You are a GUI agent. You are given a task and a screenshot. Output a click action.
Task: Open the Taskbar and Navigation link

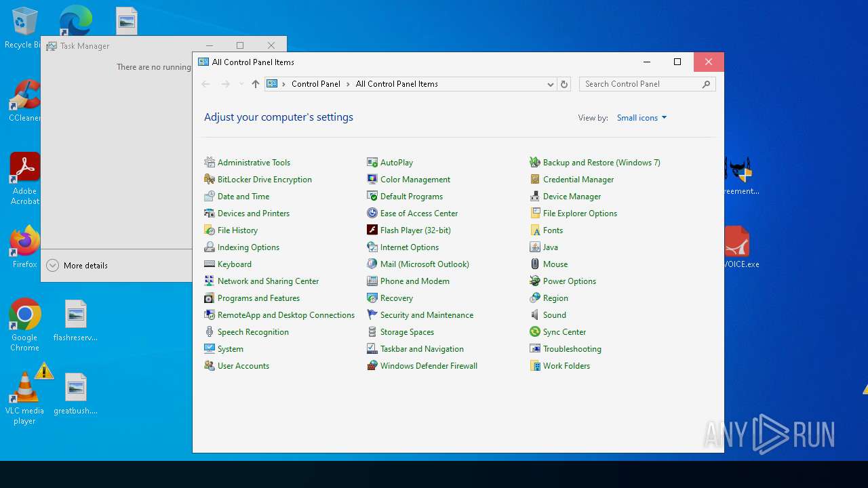coord(422,349)
